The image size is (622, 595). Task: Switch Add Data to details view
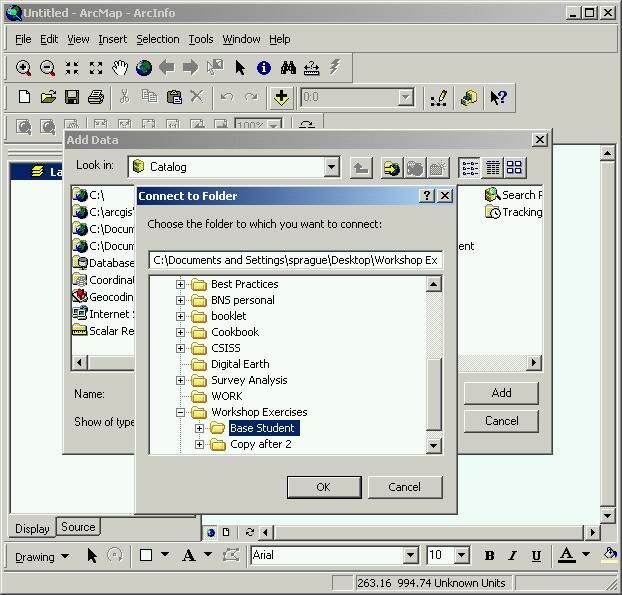point(493,167)
